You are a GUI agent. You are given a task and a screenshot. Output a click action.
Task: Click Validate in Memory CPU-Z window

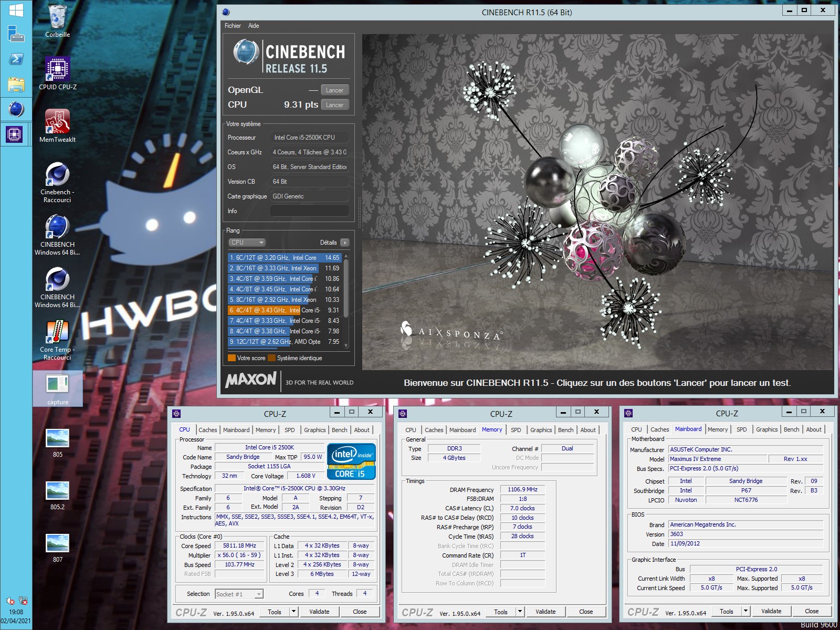tap(545, 612)
